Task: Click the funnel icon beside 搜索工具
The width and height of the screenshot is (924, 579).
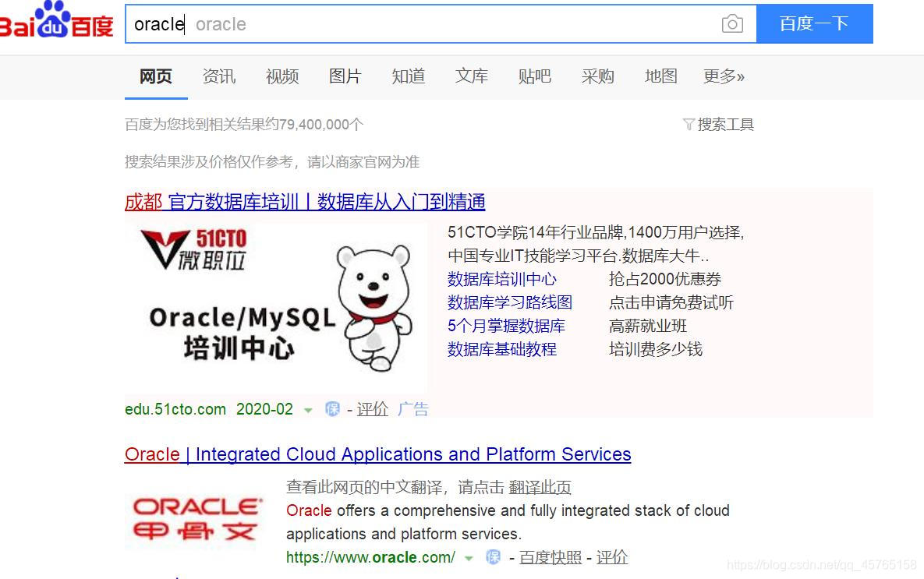Action: click(689, 124)
